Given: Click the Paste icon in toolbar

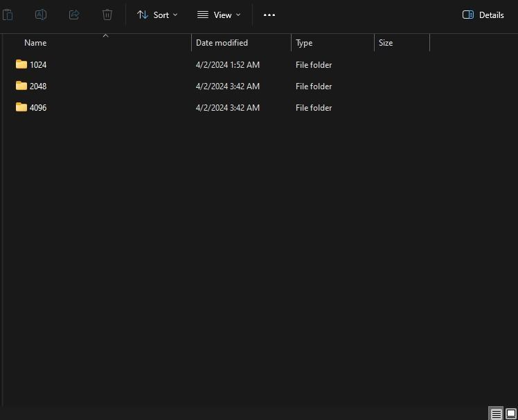Looking at the screenshot, I should [7, 15].
